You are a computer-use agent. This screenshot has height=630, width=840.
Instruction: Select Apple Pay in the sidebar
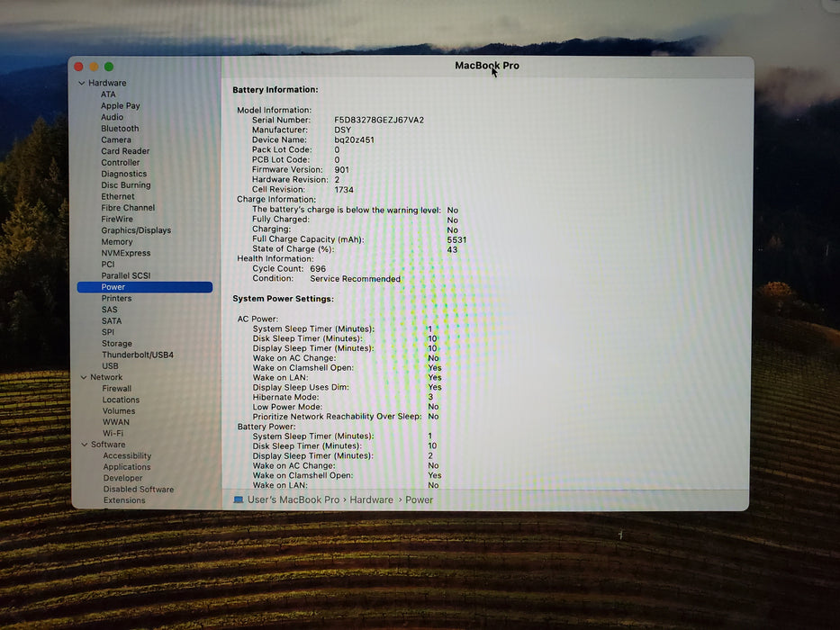coord(121,105)
